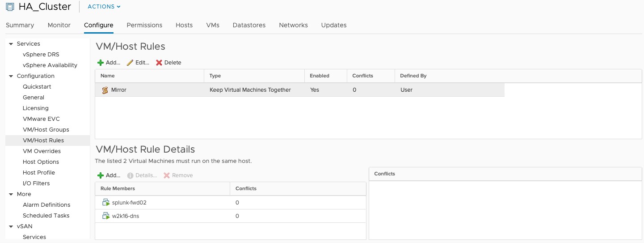Click the green plus Add rule icon
Screen dimensions: 644x243
coord(101,63)
